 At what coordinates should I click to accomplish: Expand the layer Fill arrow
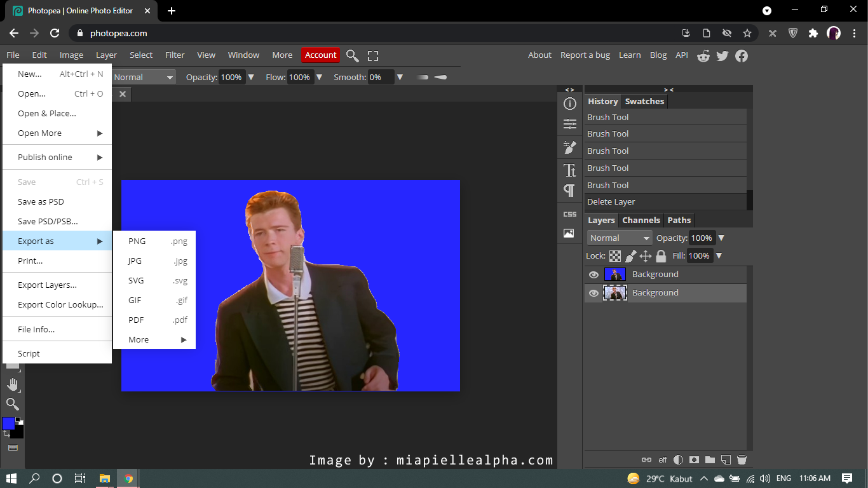click(719, 256)
